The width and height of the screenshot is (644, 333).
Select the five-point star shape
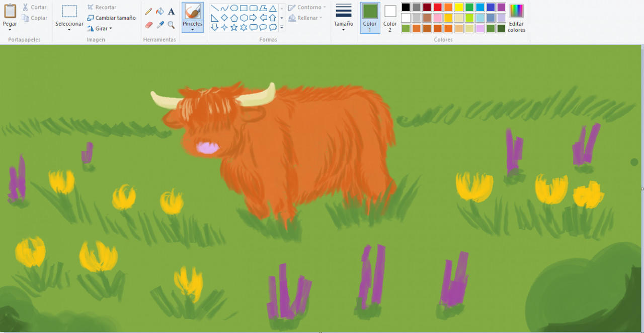[234, 27]
